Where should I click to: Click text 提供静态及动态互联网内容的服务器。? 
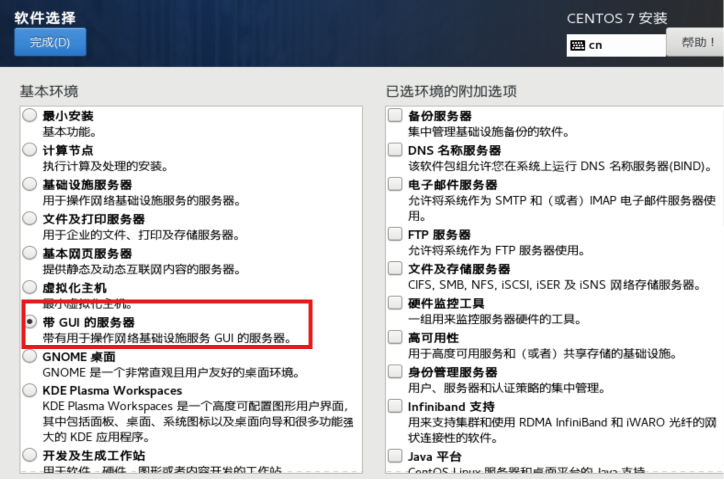pyautogui.click(x=141, y=269)
